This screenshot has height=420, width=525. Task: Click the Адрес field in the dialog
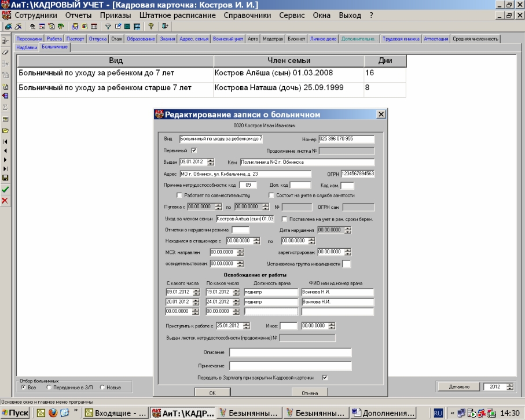click(245, 174)
